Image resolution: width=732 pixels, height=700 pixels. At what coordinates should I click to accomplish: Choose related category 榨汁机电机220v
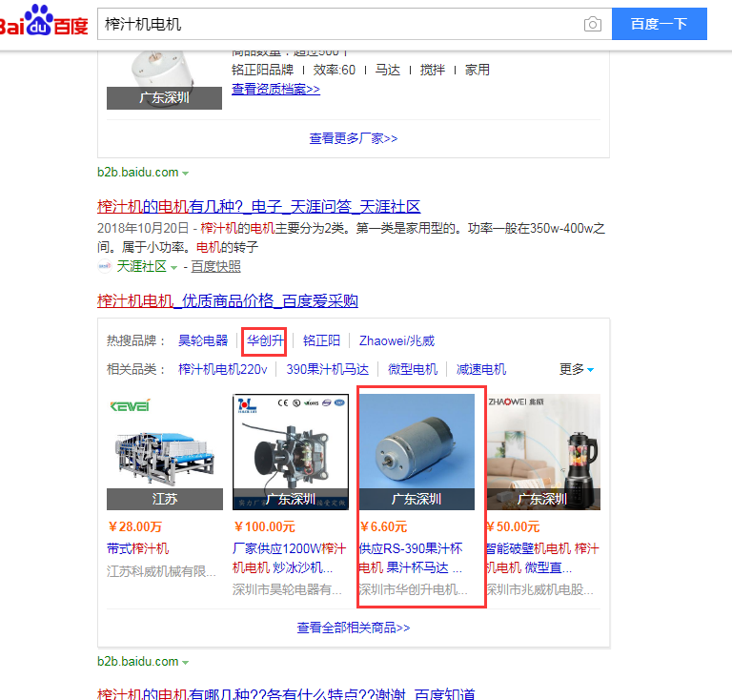tap(223, 369)
